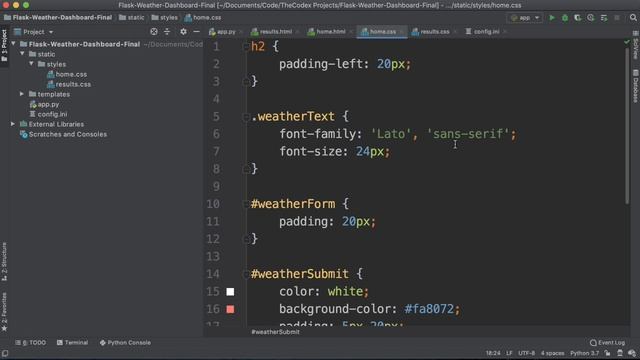Screen dimensions: 640x360
Task: Click the cursor position 18:24 in status bar
Action: coord(493,353)
